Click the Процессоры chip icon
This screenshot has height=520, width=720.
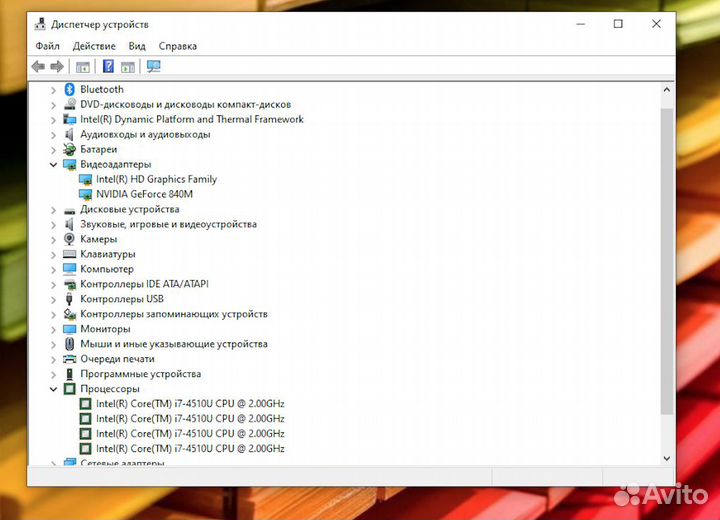69,389
